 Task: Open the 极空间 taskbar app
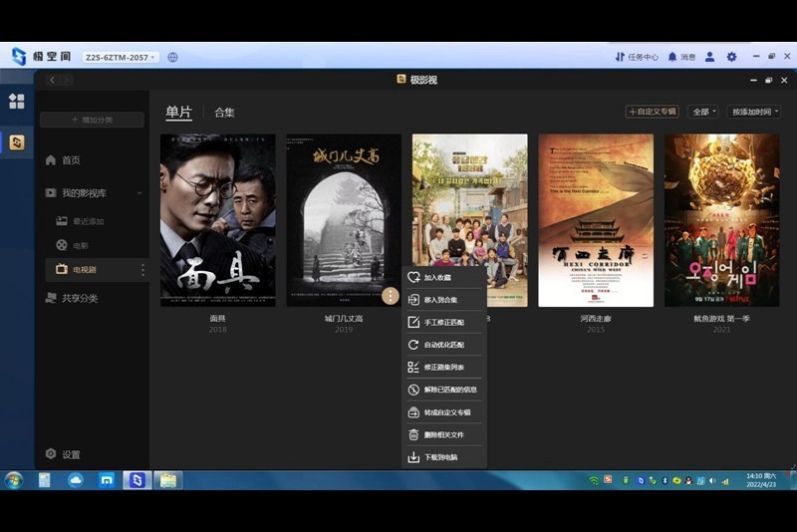(x=137, y=480)
